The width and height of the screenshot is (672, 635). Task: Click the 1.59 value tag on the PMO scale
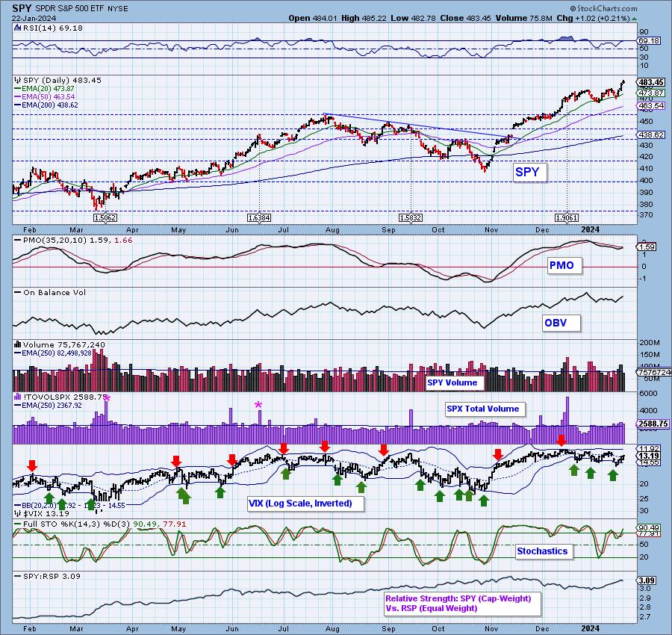tap(647, 247)
